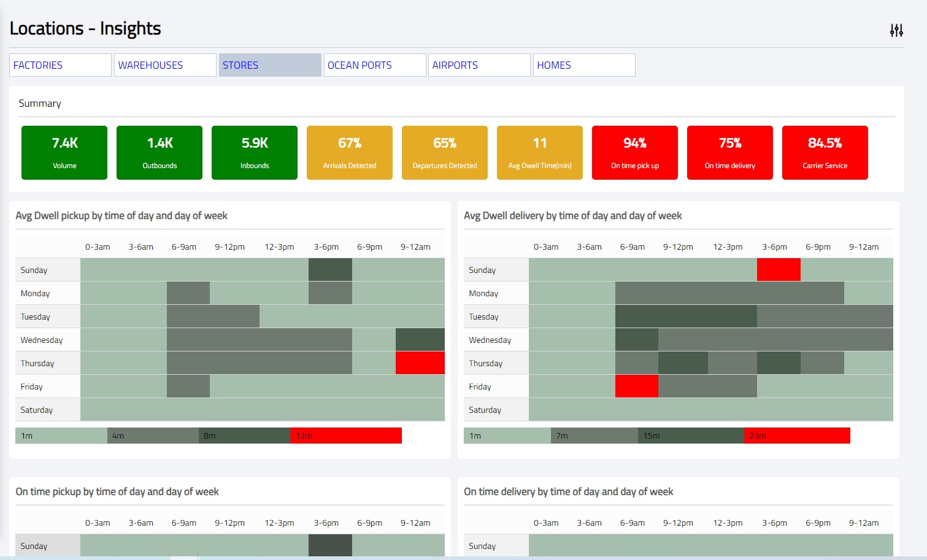
Task: Select the 1.4K Outbounds card
Action: point(160,153)
